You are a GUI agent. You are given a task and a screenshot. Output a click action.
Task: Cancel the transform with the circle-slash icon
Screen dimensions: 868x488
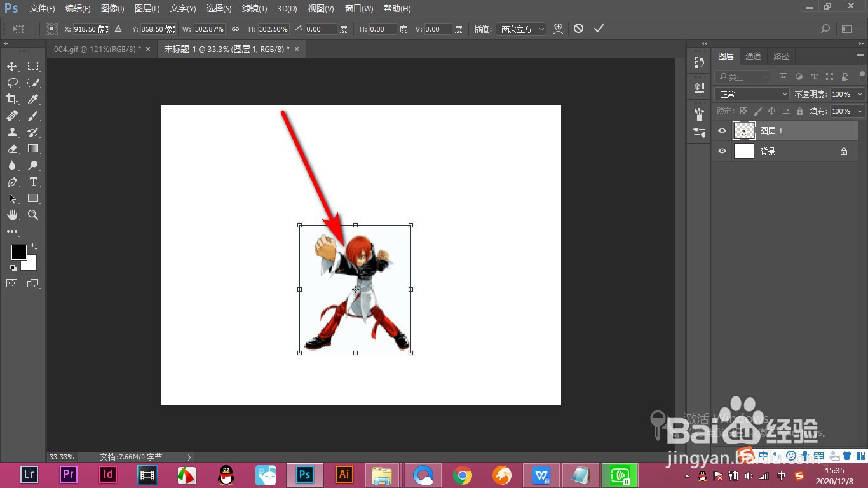point(578,29)
